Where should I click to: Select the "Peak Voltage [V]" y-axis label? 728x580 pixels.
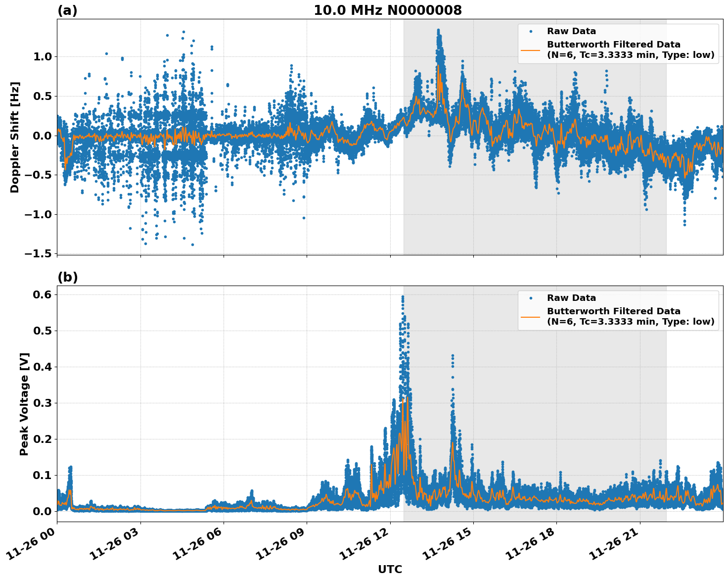tap(24, 404)
